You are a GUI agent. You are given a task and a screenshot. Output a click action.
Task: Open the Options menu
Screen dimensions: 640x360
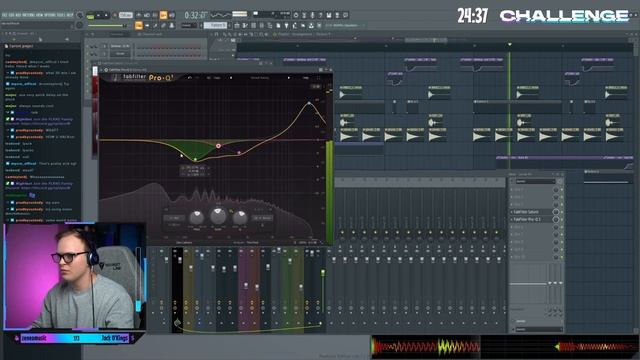(51, 15)
